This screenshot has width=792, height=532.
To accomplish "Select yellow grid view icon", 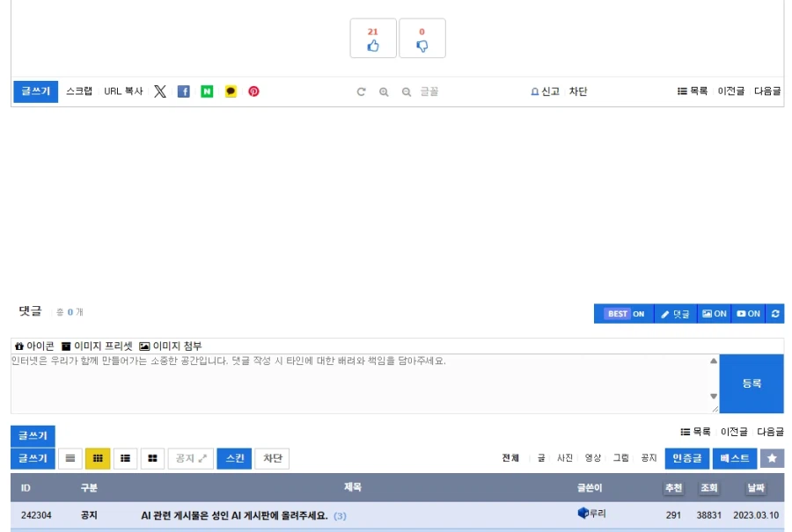I will [x=98, y=458].
